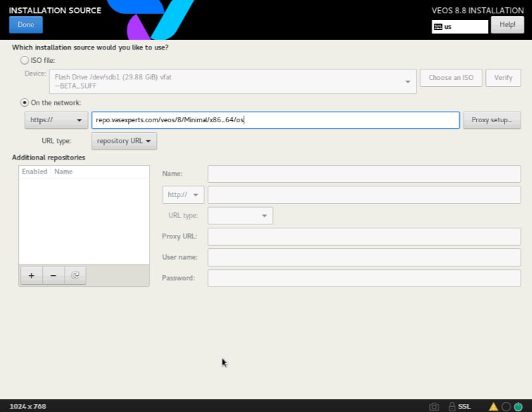Expand the 'repository URL' type dropdown
Image resolution: width=532 pixels, height=412 pixels.
tap(124, 141)
